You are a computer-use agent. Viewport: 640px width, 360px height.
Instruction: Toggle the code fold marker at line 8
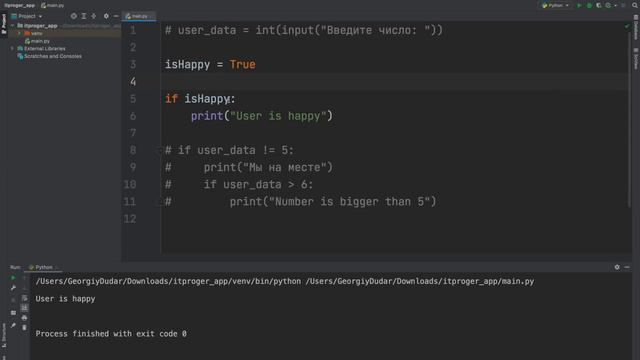pyautogui.click(x=159, y=151)
